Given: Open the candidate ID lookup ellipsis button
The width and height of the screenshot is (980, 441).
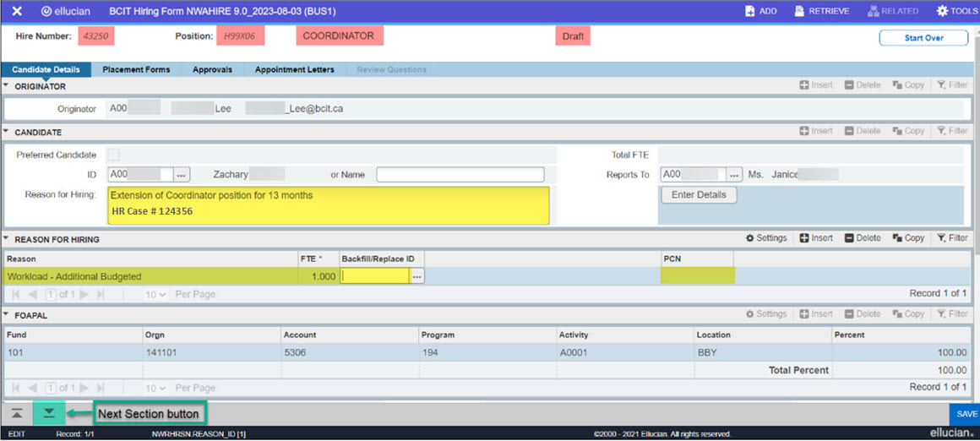Looking at the screenshot, I should 182,175.
